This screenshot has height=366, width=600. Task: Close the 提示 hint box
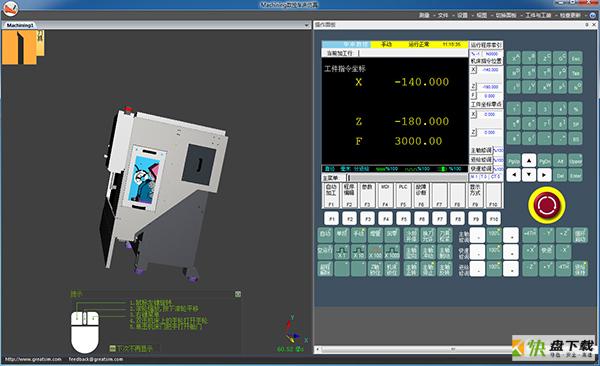pyautogui.click(x=238, y=294)
